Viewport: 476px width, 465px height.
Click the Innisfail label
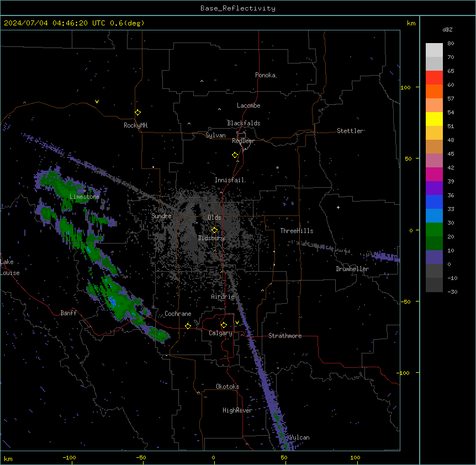pyautogui.click(x=230, y=180)
